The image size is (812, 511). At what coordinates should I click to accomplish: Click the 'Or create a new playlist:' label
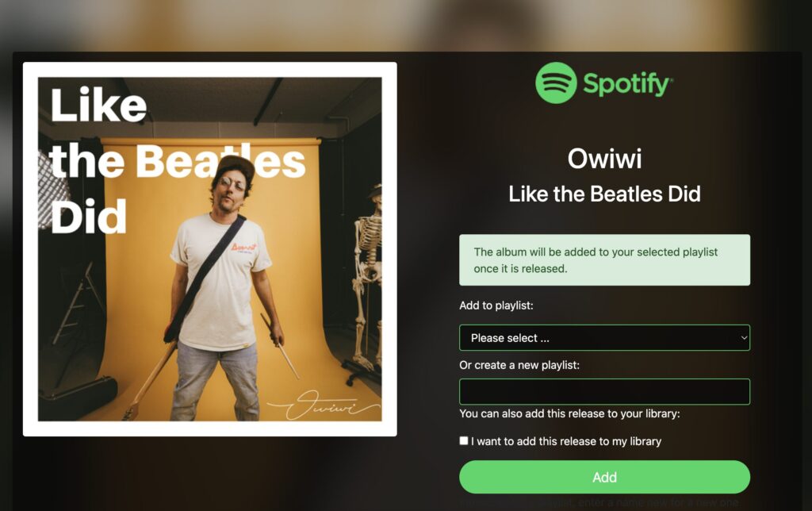coord(519,365)
